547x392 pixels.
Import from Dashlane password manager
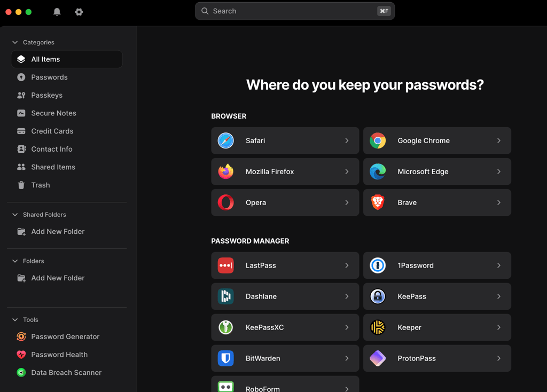(285, 296)
